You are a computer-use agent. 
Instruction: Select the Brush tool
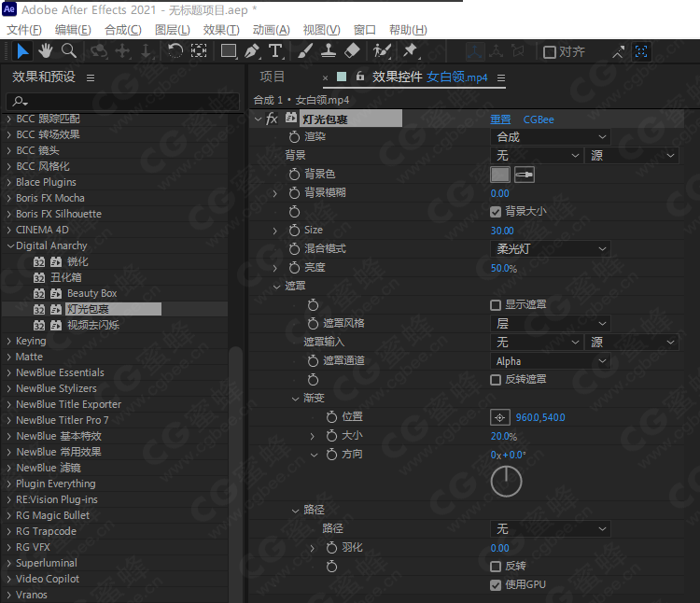[304, 51]
